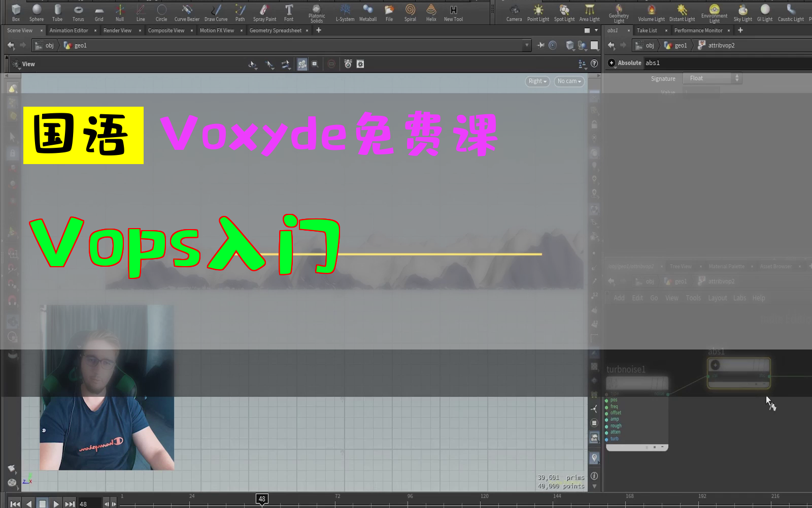Viewport: 812px width, 508px height.
Task: Open the Signature Float dropdown
Action: (712, 78)
